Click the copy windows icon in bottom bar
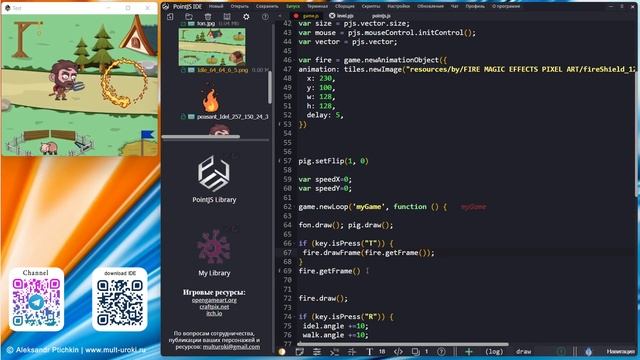 [416, 351]
